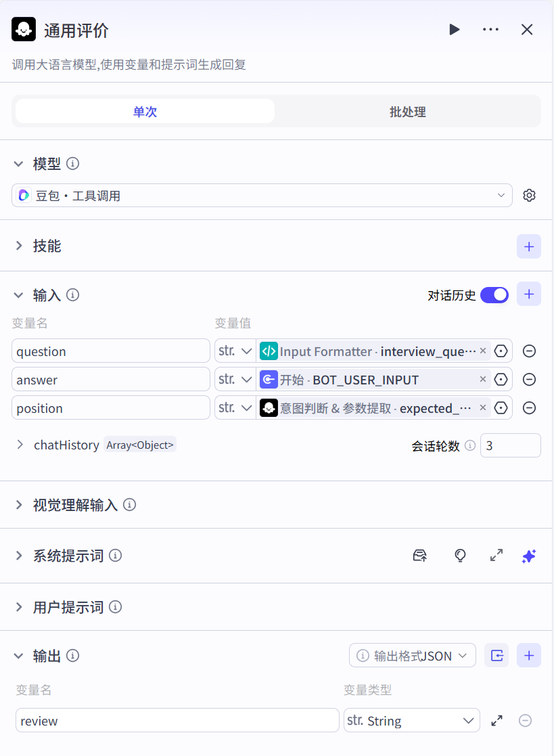Expand system prompt editor to fullscreen
This screenshot has width=554, height=756.
[497, 556]
